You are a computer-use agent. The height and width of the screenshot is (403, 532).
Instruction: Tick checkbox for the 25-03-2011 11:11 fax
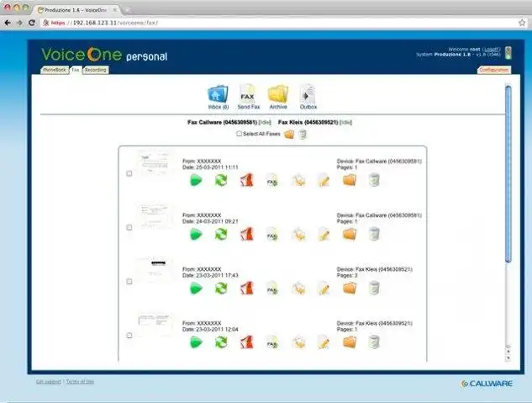click(x=129, y=173)
